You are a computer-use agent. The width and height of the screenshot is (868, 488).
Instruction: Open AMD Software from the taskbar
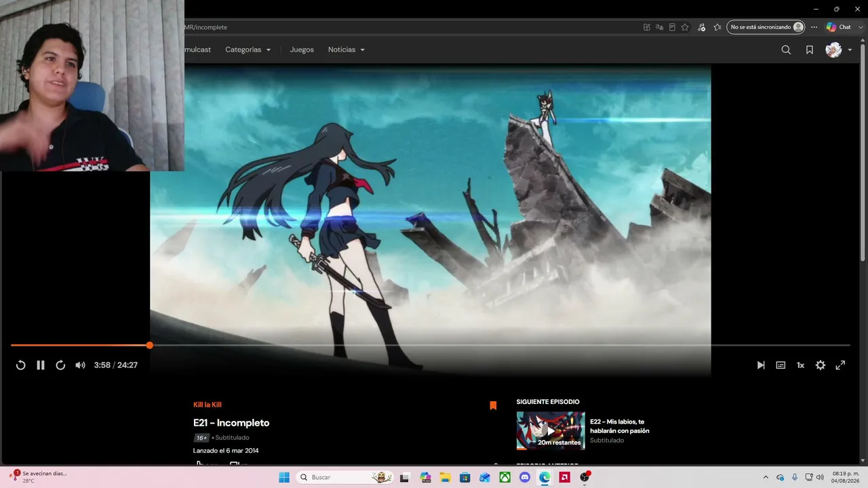(x=565, y=477)
